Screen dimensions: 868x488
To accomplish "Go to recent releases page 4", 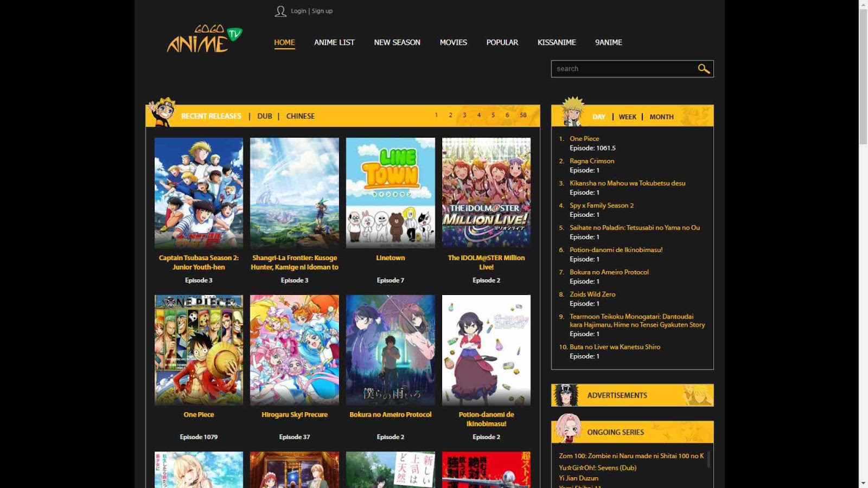I will point(479,115).
